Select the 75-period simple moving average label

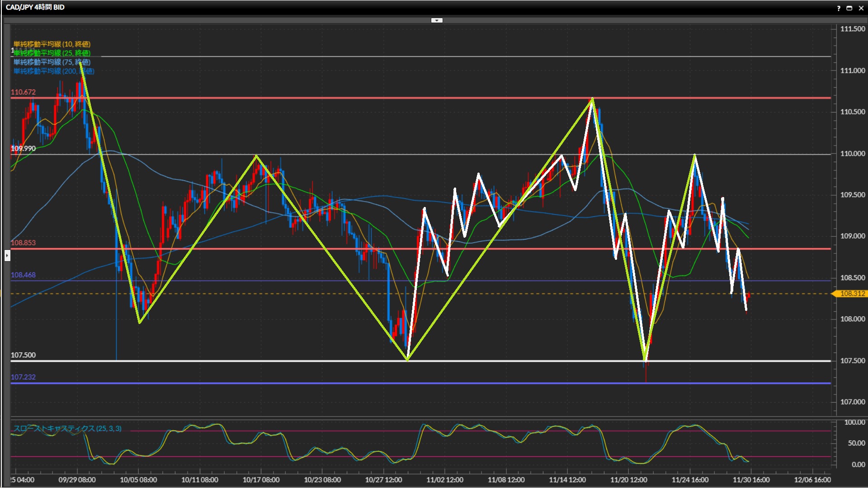tap(52, 62)
